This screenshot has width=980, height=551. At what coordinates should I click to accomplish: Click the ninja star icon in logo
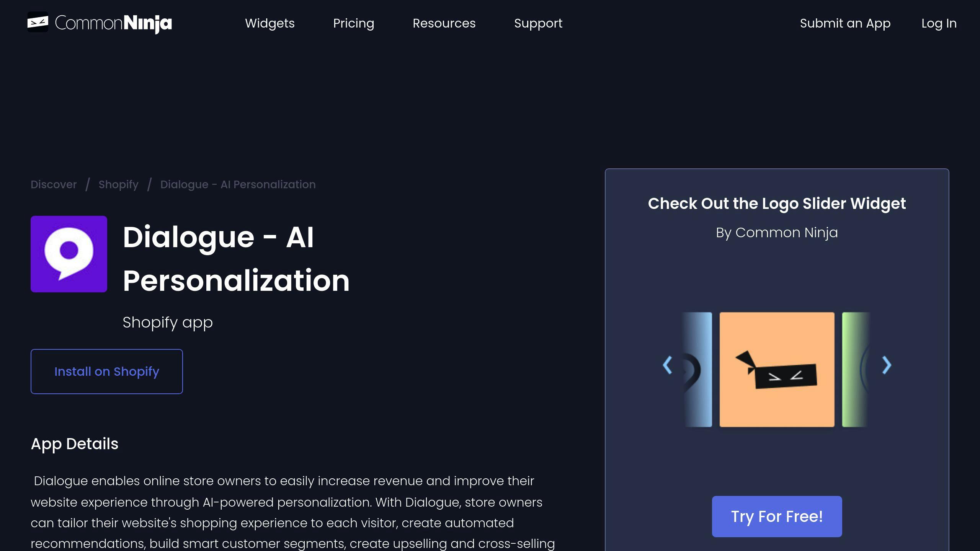point(37,22)
